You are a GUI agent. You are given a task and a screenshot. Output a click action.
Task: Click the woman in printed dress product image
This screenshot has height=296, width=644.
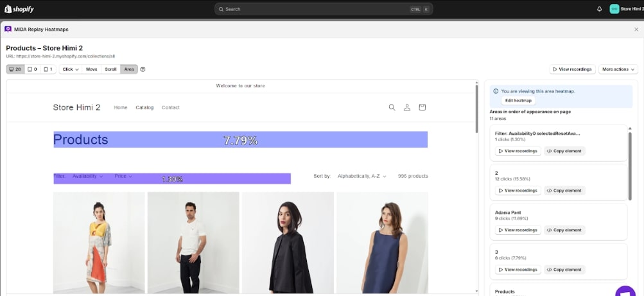point(99,243)
